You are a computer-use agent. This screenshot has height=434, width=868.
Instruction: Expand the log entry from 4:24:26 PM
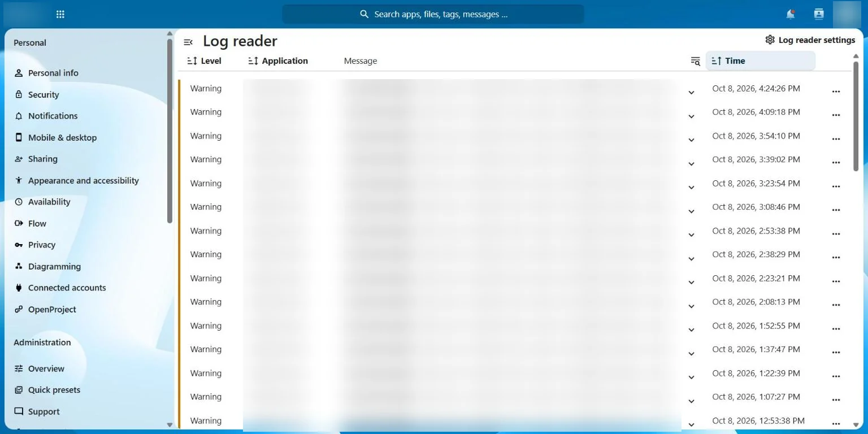point(691,92)
